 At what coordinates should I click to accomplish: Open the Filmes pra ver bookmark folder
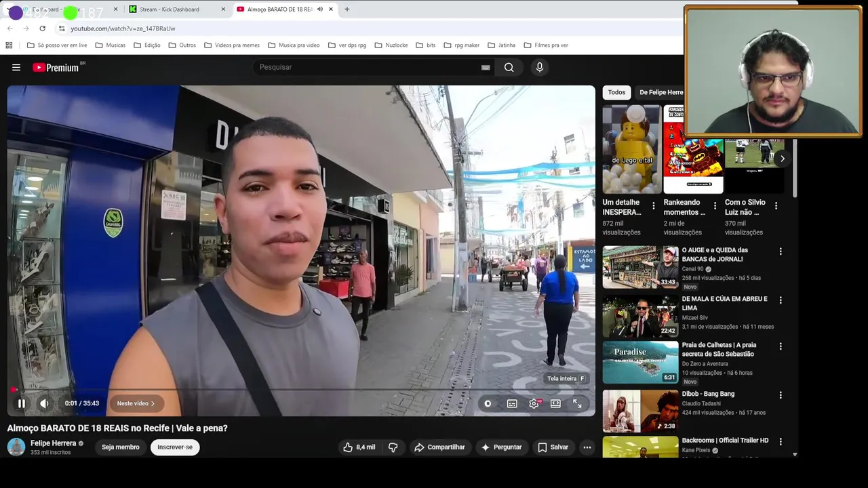click(x=546, y=45)
